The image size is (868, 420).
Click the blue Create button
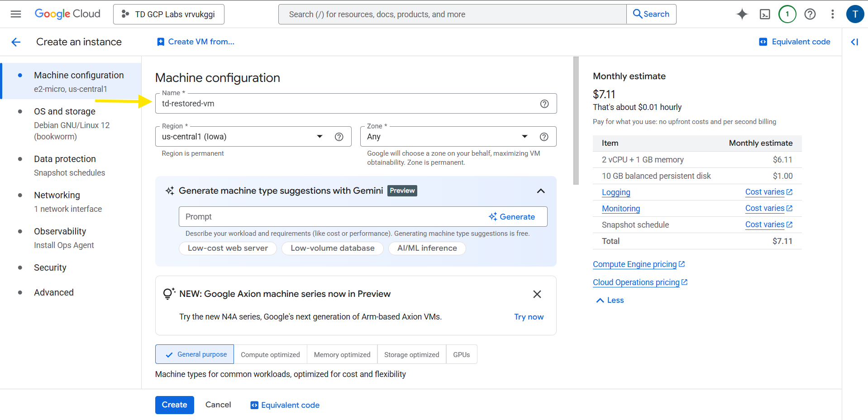click(174, 405)
